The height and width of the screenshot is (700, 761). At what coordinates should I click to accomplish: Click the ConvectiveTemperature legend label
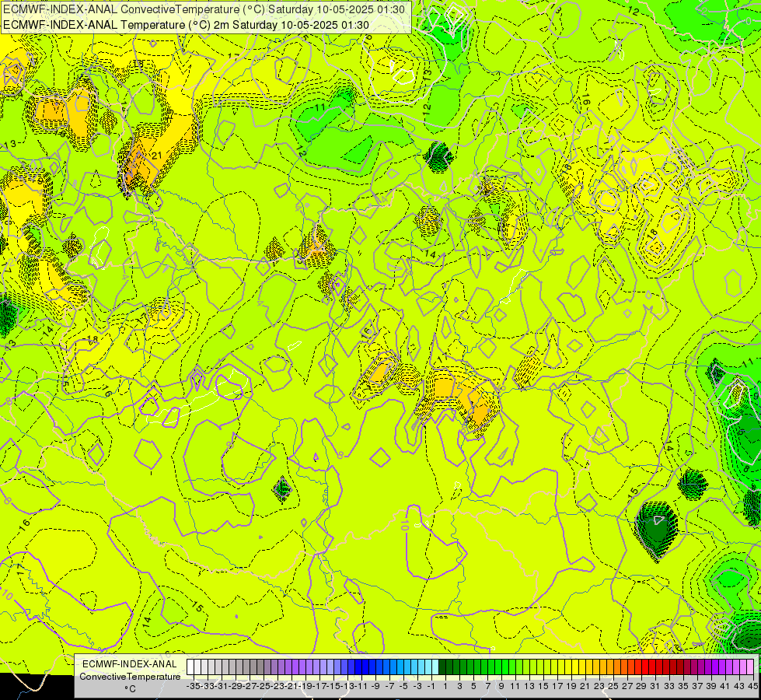tap(130, 676)
